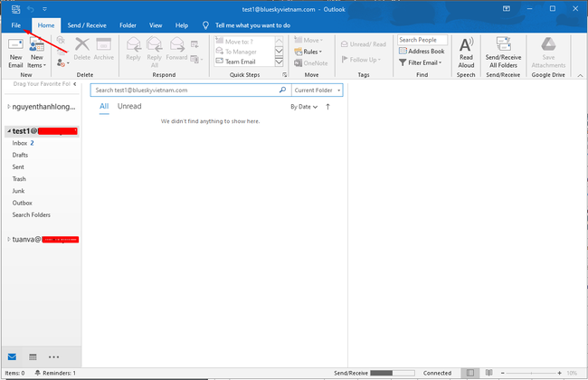Reverse sort order with arrow
Screen dimensions: 588x380
pyautogui.click(x=327, y=107)
